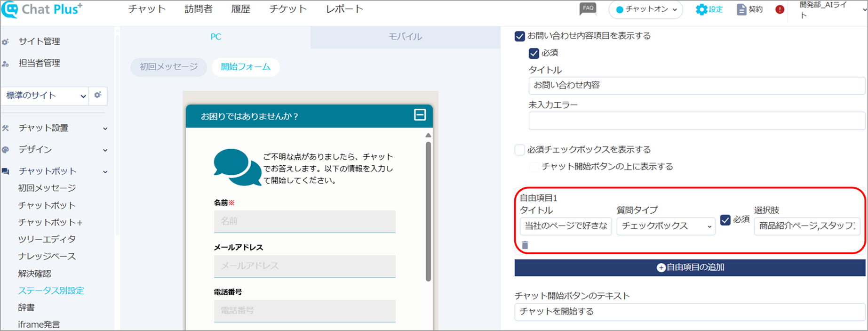Open 解決確認 sidebar item
Viewport: 868px width, 331px height.
35,274
